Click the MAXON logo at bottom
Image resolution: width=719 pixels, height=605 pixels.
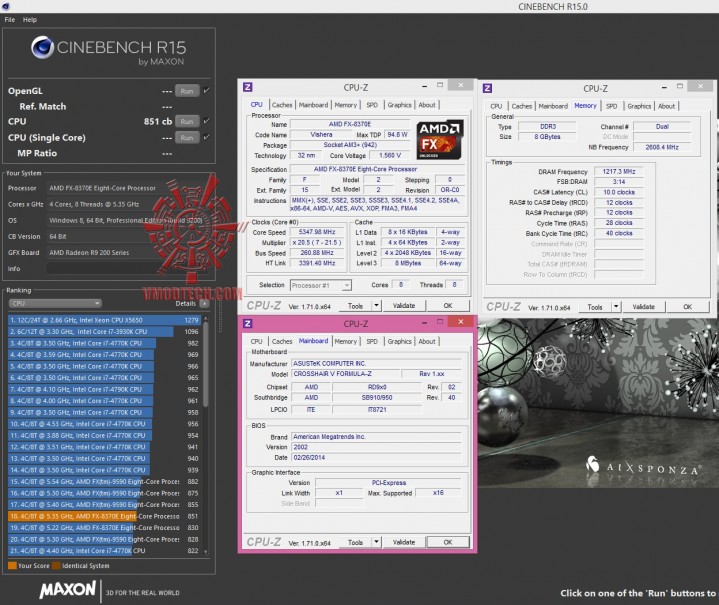point(67,590)
